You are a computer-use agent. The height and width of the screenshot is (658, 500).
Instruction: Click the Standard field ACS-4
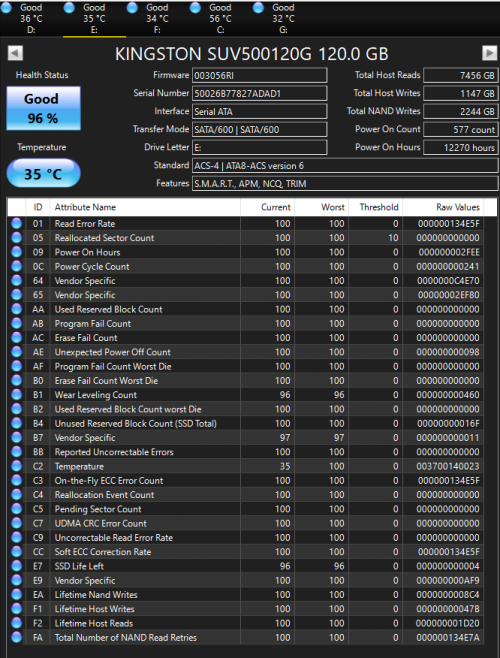pos(345,165)
